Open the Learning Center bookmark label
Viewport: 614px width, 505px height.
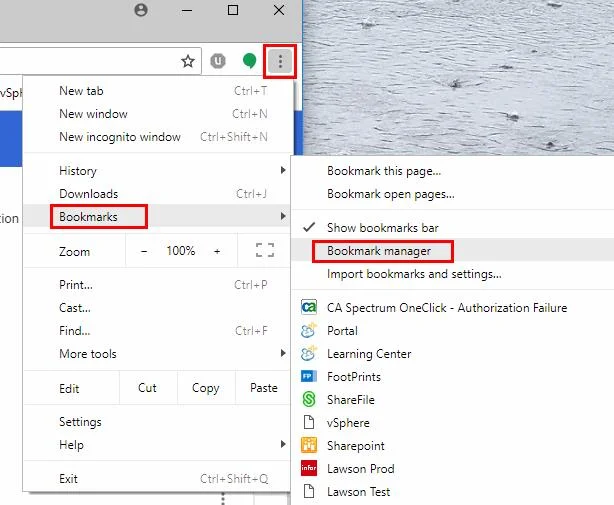pos(369,354)
